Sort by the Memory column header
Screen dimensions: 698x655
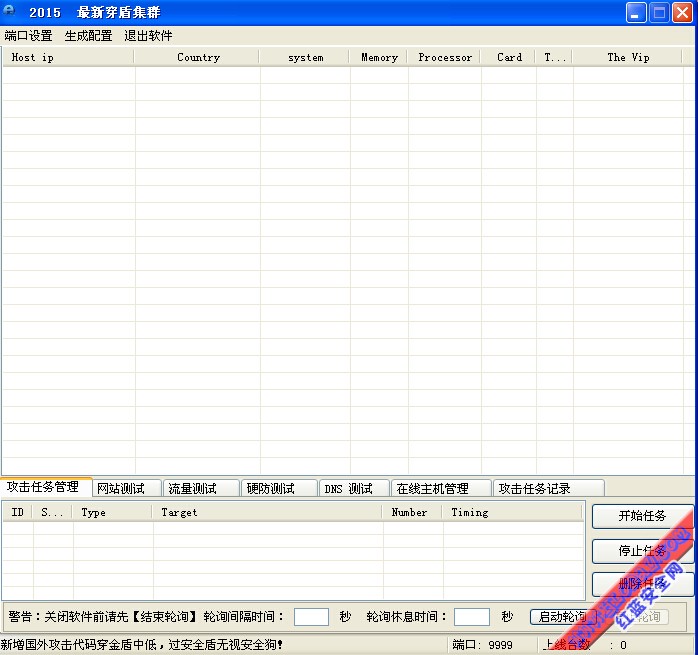[379, 57]
